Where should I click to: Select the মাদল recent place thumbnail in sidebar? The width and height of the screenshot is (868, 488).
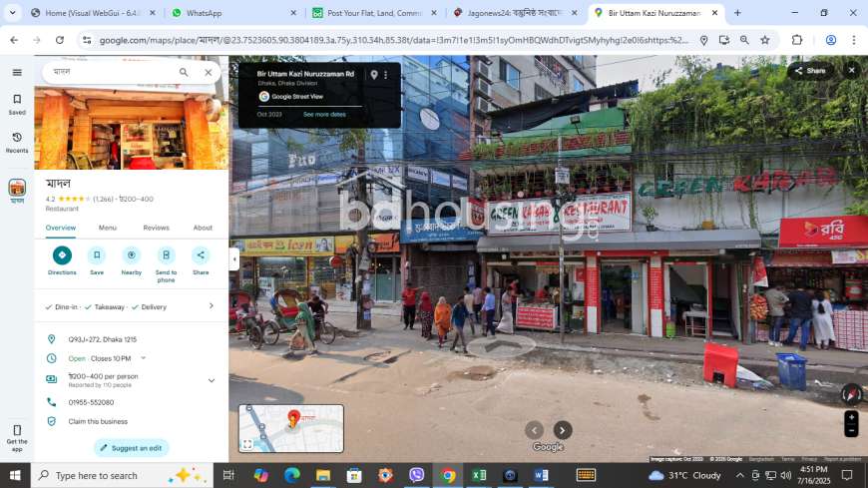(17, 191)
